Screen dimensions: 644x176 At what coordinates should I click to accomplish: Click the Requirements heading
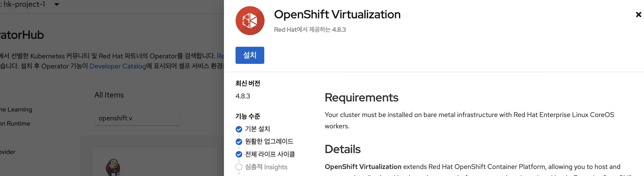(361, 98)
